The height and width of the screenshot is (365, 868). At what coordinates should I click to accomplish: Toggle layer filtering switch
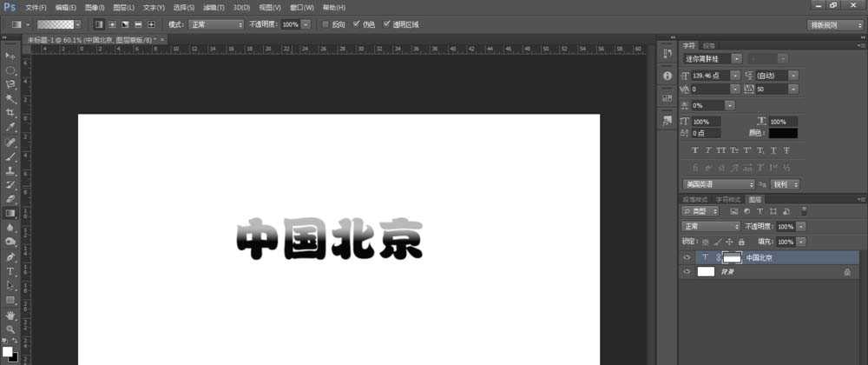point(805,211)
